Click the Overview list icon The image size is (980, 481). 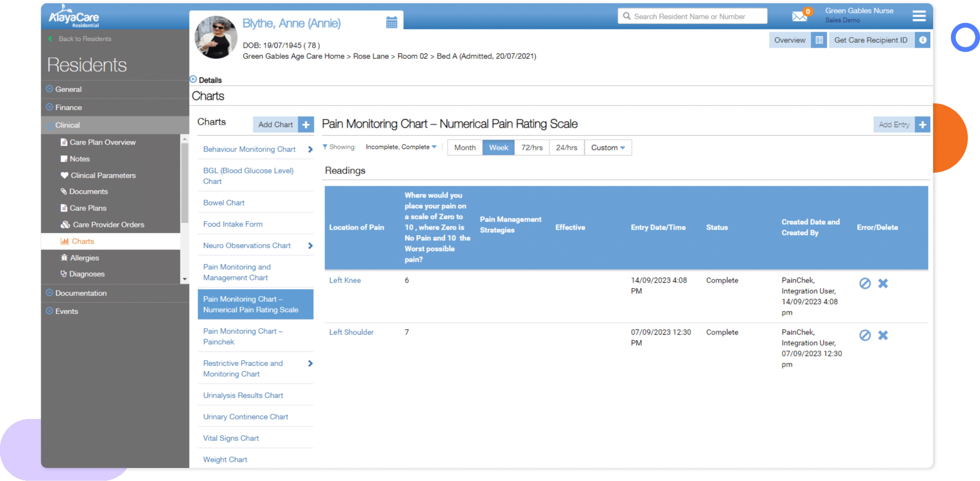pyautogui.click(x=819, y=40)
